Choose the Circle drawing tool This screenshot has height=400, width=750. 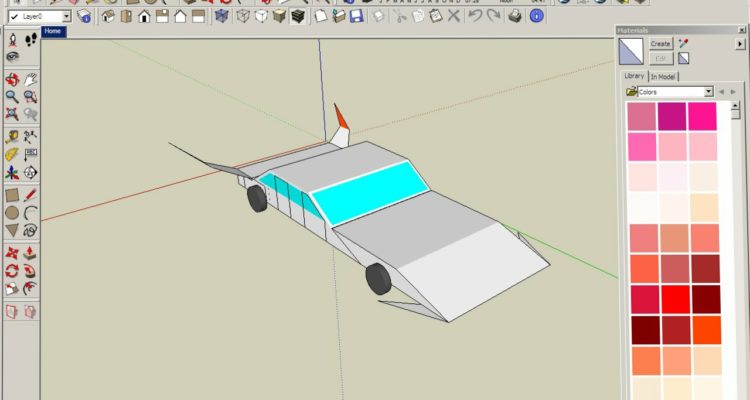[12, 213]
